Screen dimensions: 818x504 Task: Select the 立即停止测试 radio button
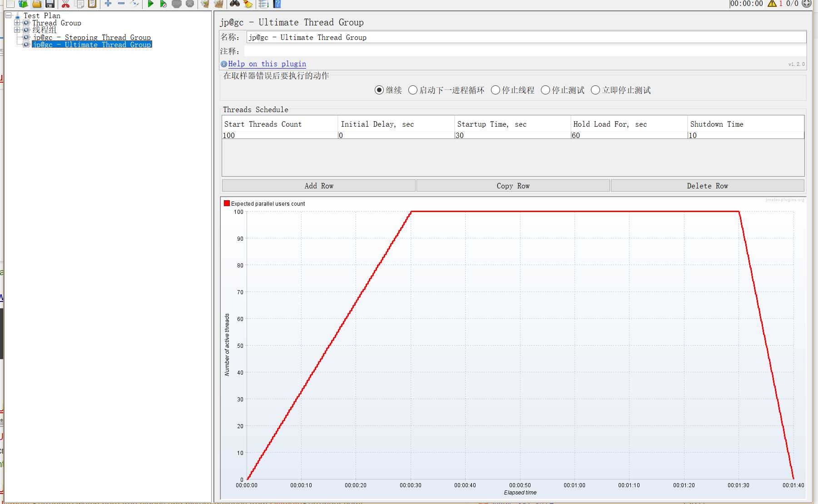click(595, 90)
